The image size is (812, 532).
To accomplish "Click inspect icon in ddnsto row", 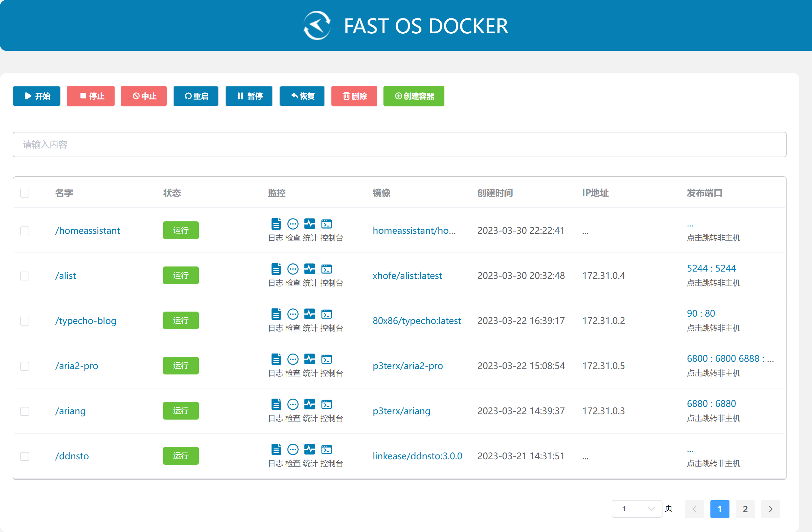I will click(293, 449).
